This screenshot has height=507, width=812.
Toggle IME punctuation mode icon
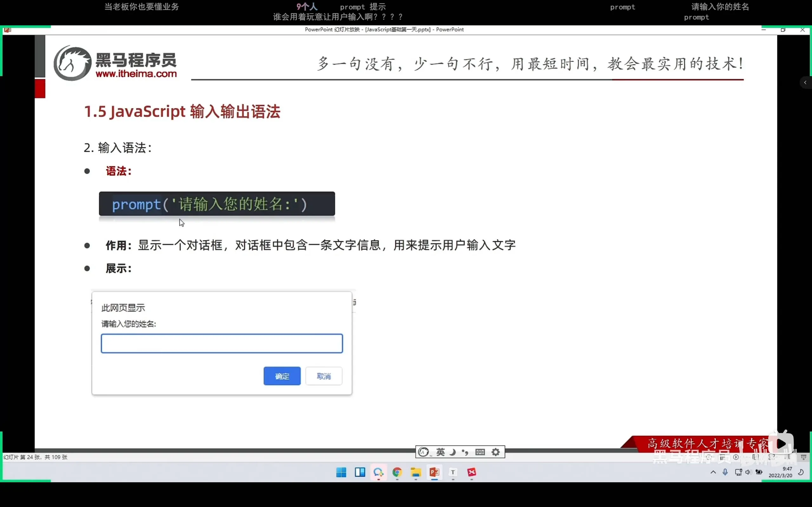point(465,452)
